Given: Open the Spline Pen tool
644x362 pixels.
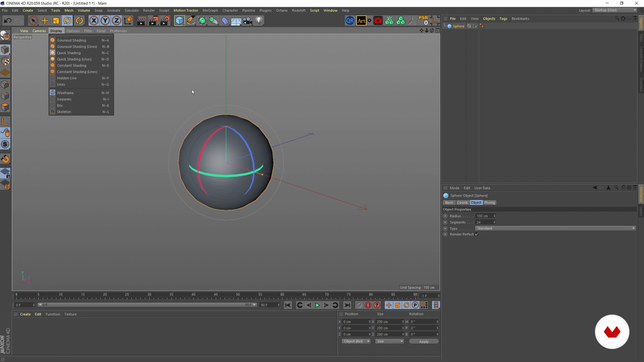Looking at the screenshot, I should click(191, 21).
